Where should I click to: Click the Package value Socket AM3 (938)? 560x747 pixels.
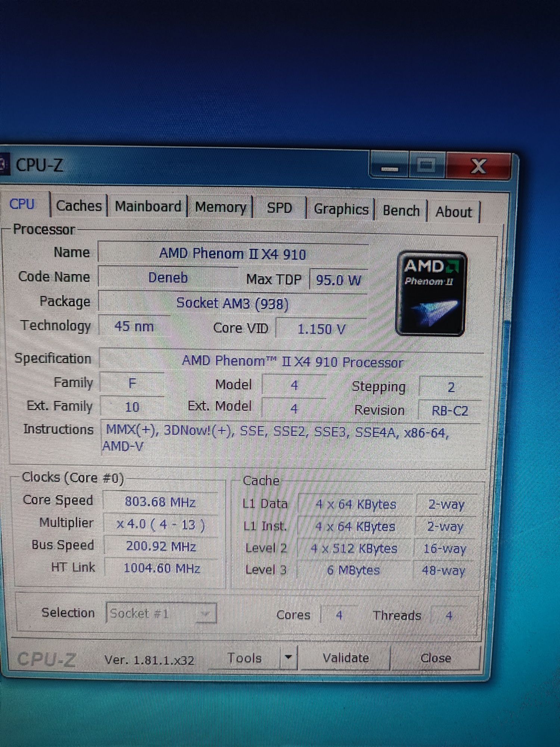(x=232, y=303)
